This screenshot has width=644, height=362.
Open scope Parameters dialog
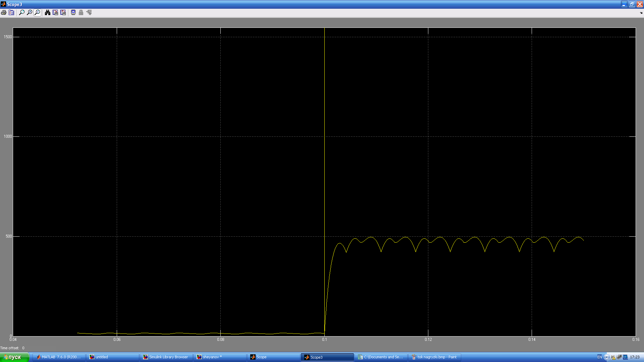(x=11, y=12)
